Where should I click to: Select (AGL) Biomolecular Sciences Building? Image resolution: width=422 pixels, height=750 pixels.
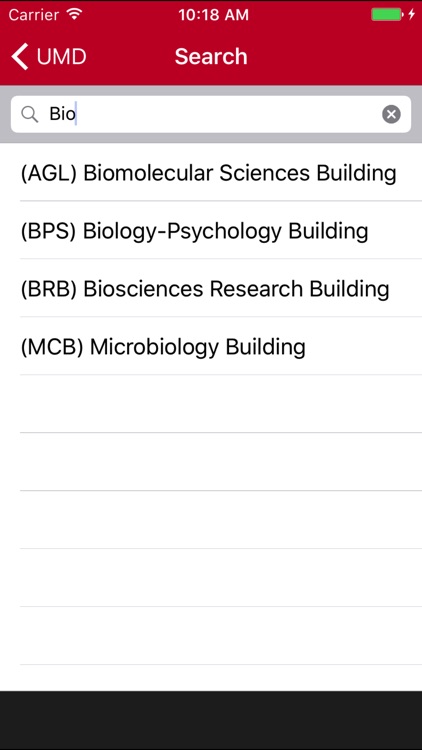point(211,173)
